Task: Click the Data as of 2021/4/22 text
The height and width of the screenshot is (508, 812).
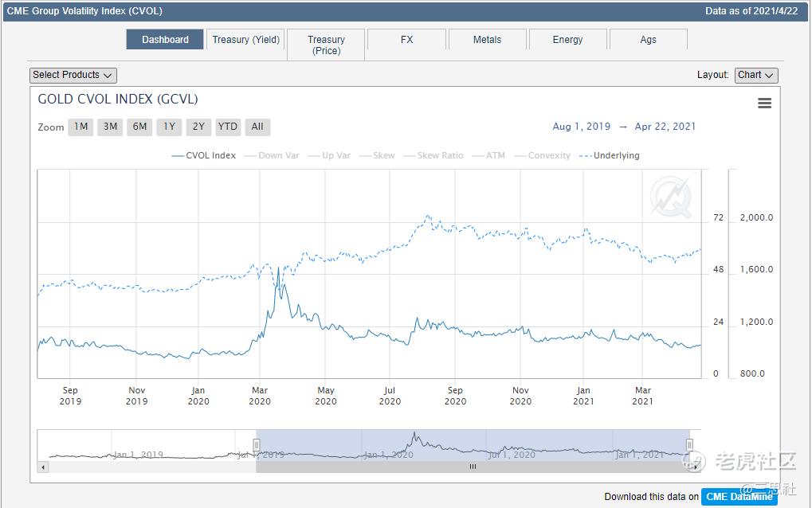Action: click(x=751, y=11)
